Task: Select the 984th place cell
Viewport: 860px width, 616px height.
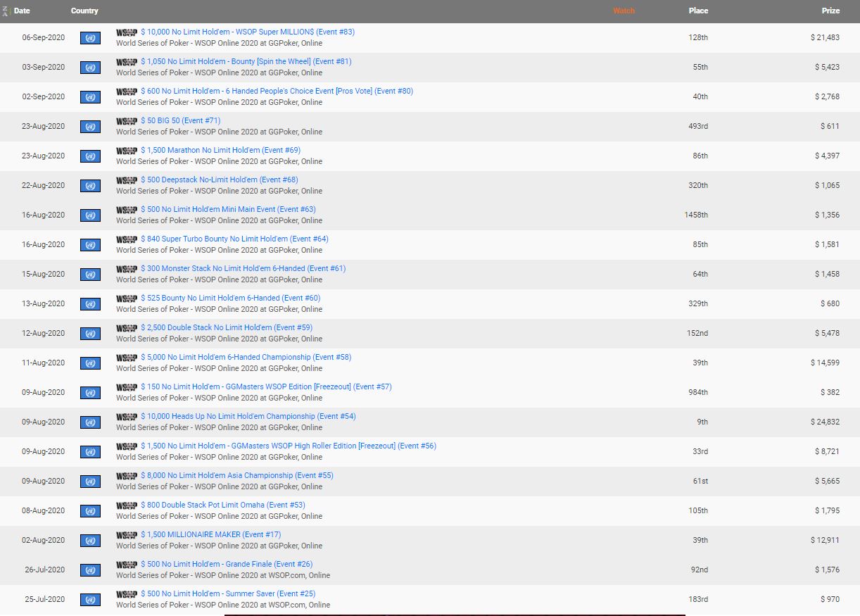Action: pos(698,393)
